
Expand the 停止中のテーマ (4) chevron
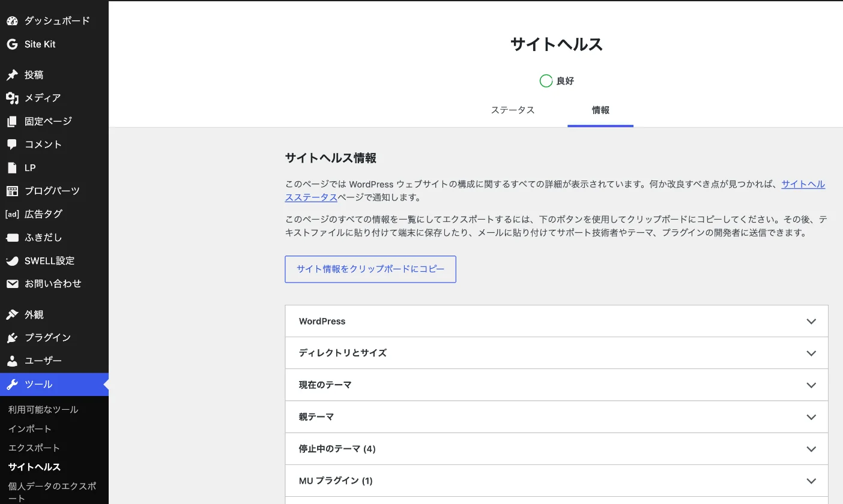pyautogui.click(x=811, y=449)
